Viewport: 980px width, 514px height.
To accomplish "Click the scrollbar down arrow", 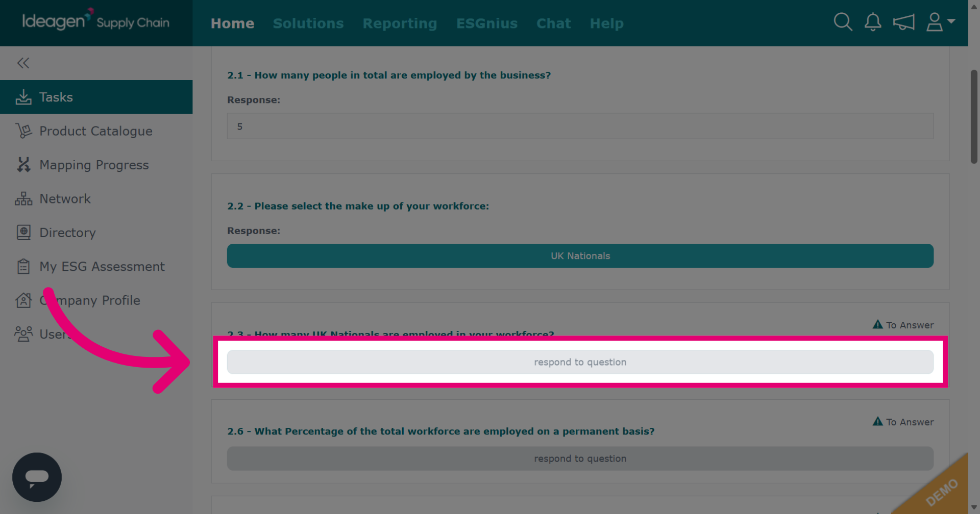I will point(974,508).
